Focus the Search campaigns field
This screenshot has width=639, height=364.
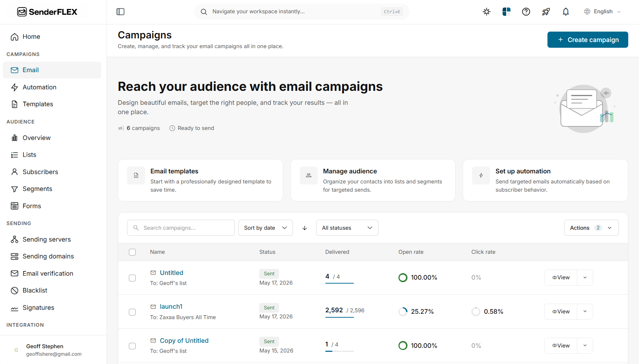point(181,228)
